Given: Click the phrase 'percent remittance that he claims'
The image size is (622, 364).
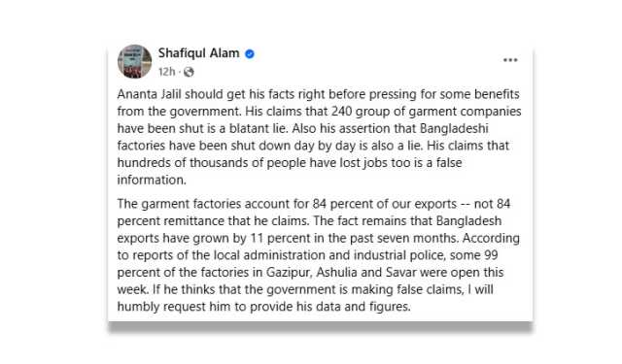Looking at the screenshot, I should (x=212, y=221).
